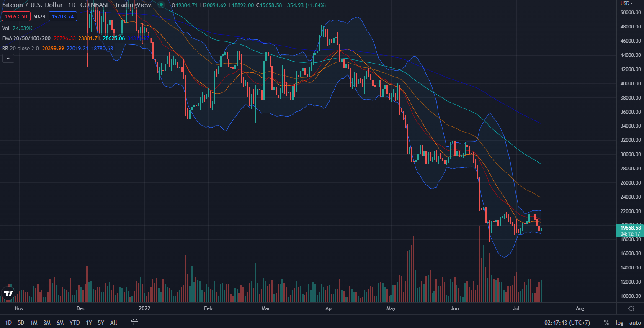Select the 6M time range

(x=60, y=323)
